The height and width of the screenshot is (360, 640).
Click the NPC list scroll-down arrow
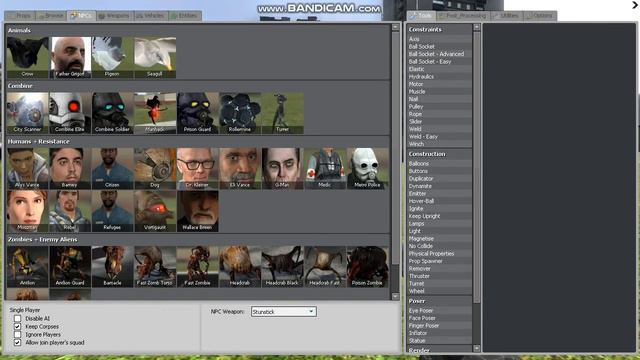coord(395,297)
